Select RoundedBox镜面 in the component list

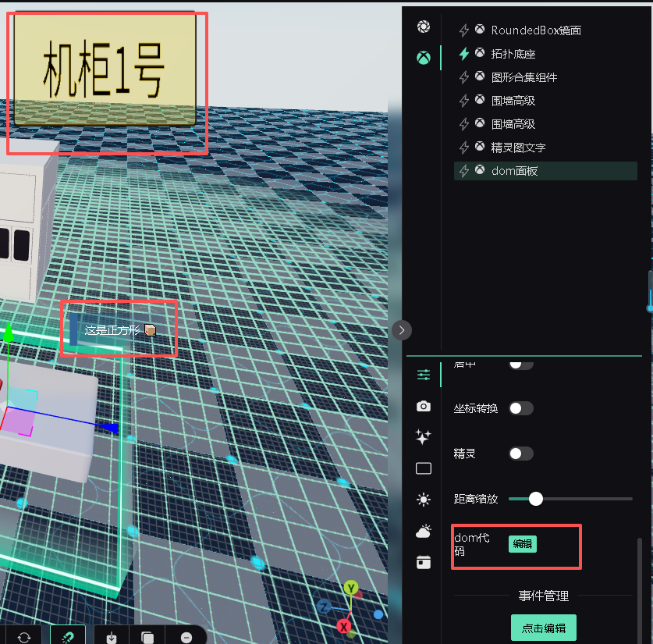(x=535, y=30)
